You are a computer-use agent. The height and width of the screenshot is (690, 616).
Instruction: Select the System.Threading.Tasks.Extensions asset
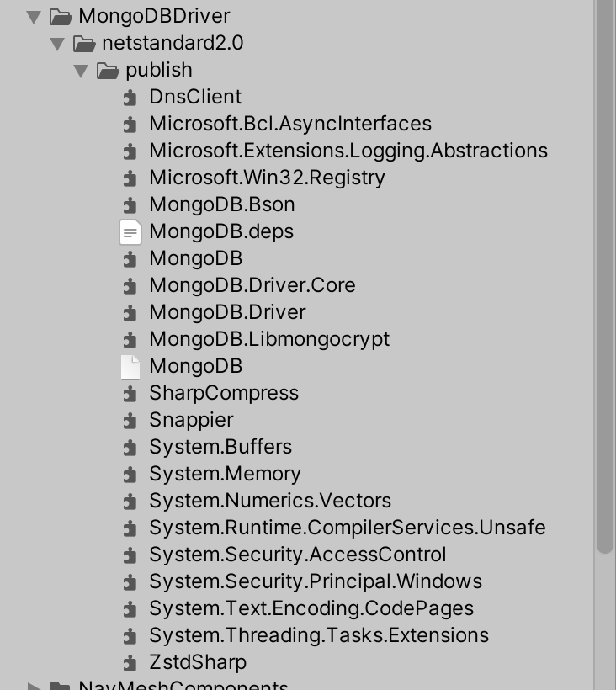click(x=318, y=635)
